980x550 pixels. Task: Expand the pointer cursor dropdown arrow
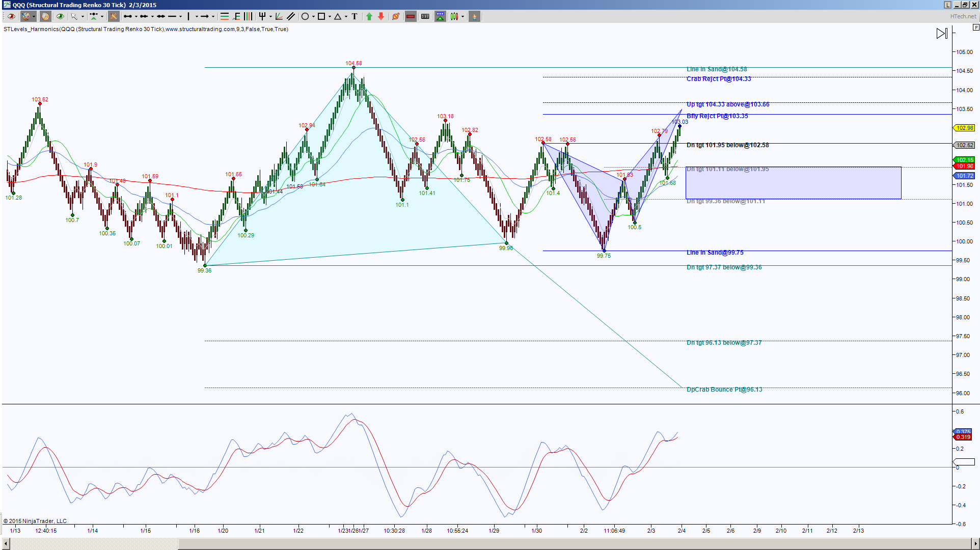[x=83, y=16]
